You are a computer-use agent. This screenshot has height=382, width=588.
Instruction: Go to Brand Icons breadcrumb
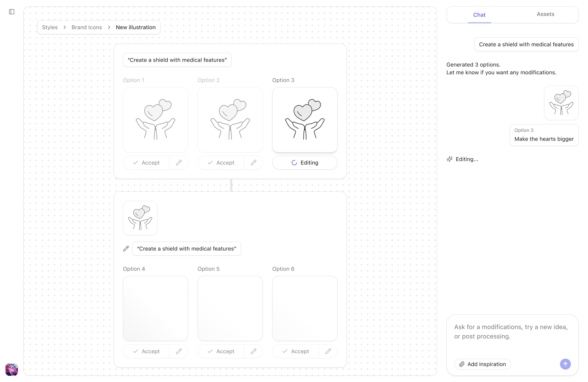pos(87,27)
